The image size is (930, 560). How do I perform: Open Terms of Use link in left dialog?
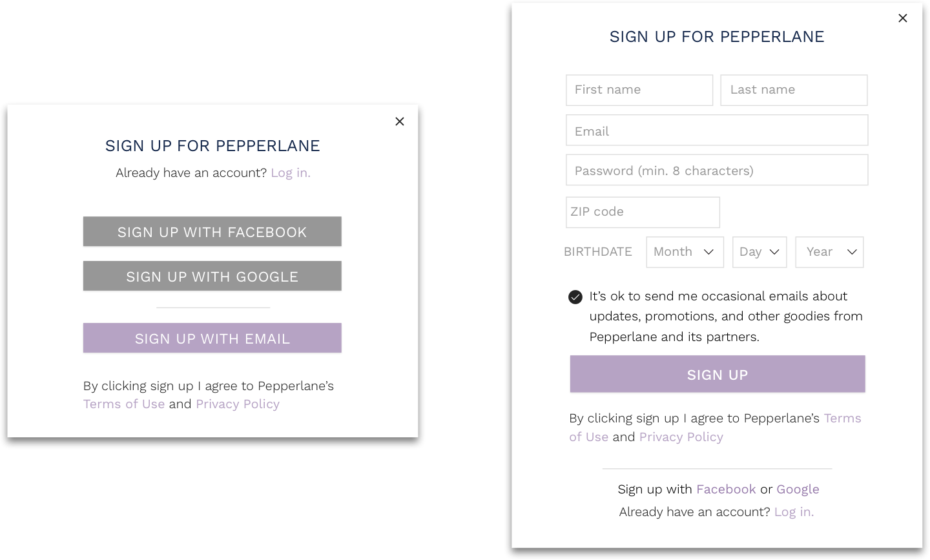[124, 404]
